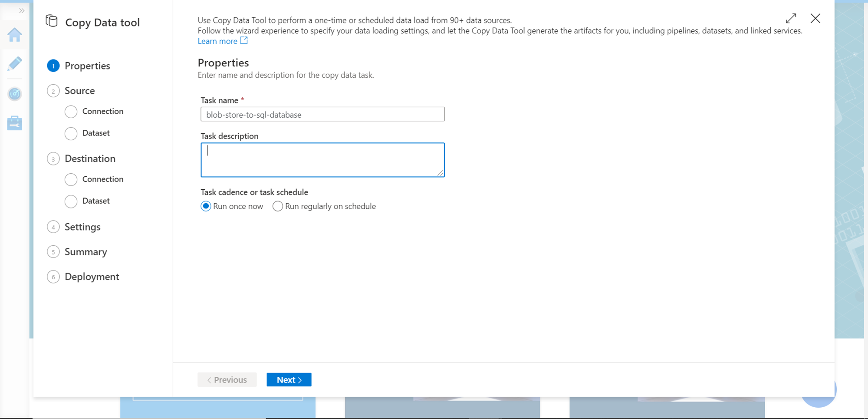Expand the wizard to fullscreen view

[791, 18]
